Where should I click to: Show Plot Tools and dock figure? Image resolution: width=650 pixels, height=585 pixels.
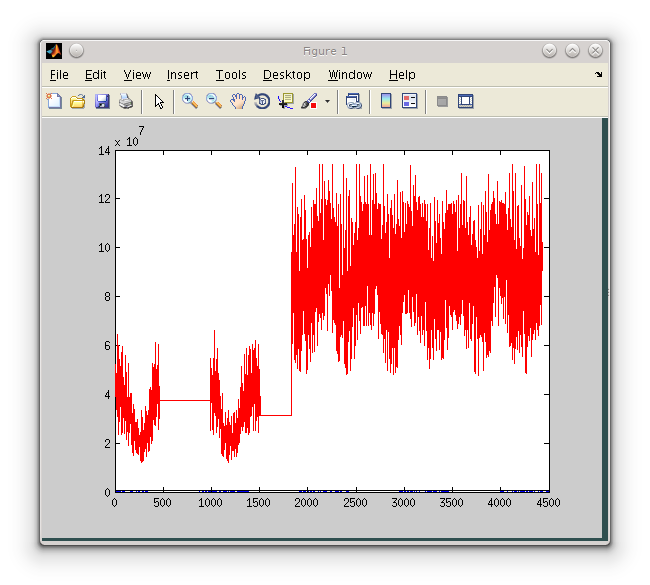466,101
